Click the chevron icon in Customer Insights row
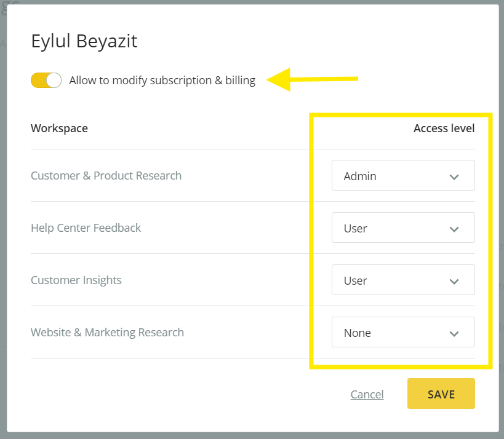The image size is (504, 439). tap(454, 282)
